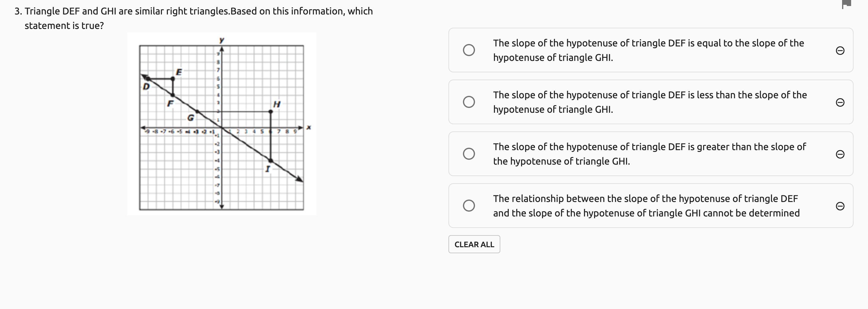Flag this question with the flag icon

tap(846, 5)
